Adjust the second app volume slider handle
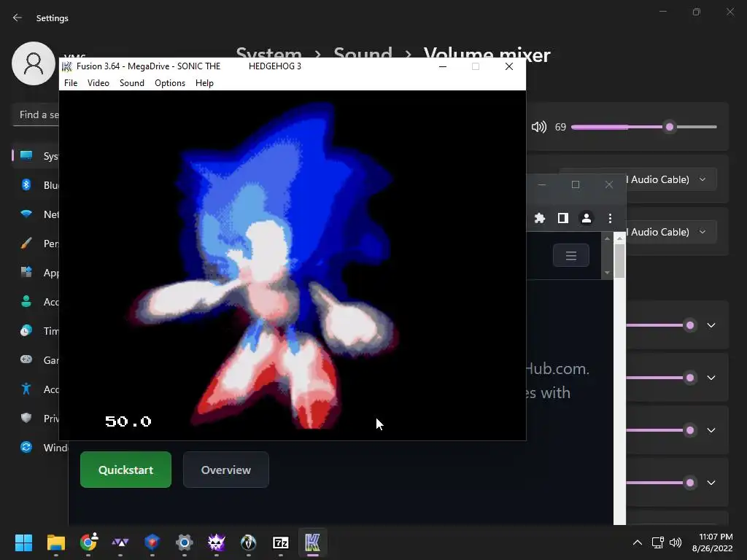 [x=690, y=378]
